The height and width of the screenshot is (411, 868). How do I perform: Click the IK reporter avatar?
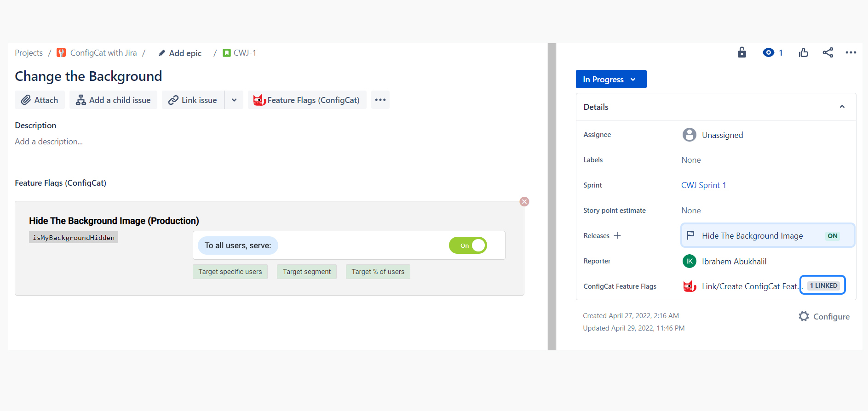[689, 261]
